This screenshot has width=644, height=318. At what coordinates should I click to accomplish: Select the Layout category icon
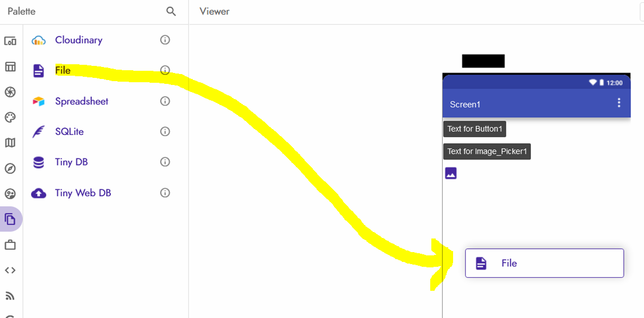[10, 66]
